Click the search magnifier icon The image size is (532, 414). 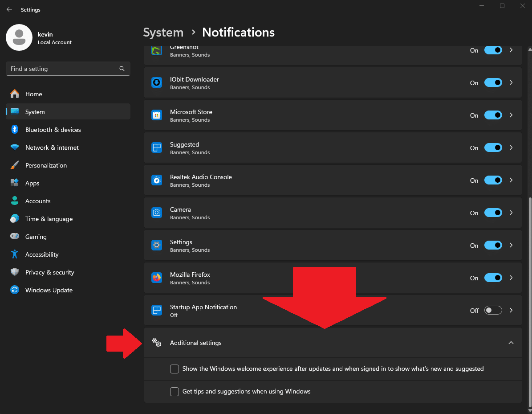click(122, 69)
